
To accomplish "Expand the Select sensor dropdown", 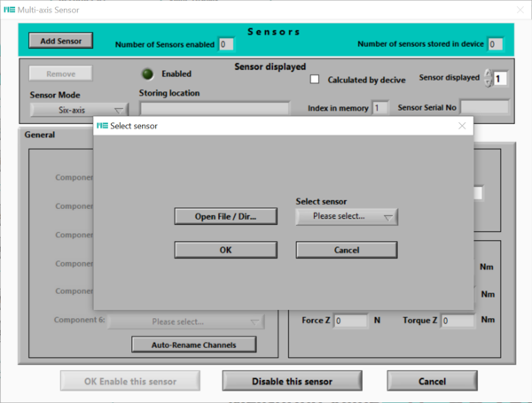I will [346, 216].
